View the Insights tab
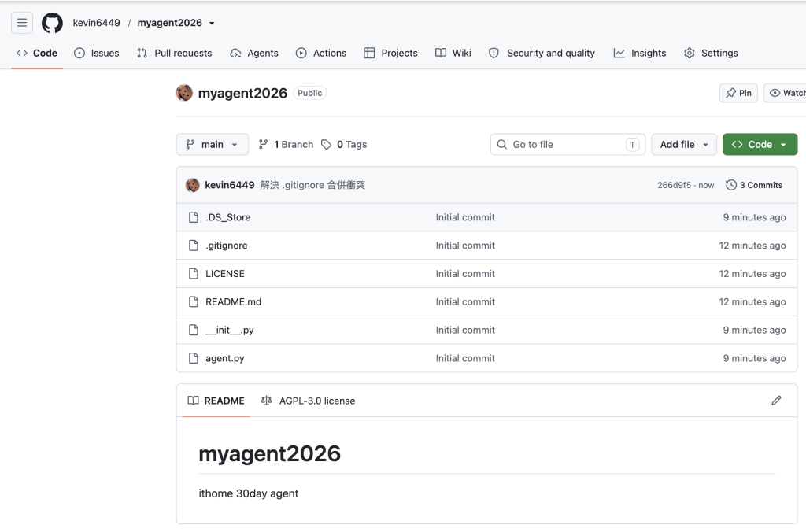Screen dimensions: 806x532 tap(640, 53)
